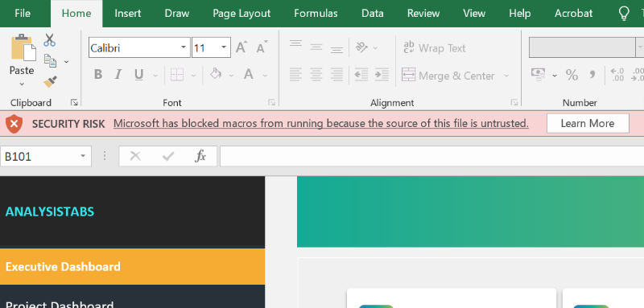Switch to the View tab
The width and height of the screenshot is (644, 308).
(x=474, y=14)
